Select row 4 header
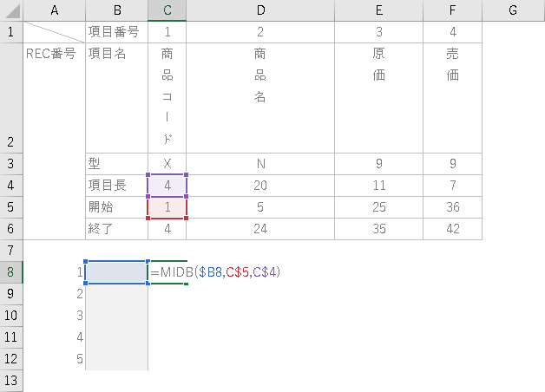Viewport: 545px width, 392px height. 11,186
